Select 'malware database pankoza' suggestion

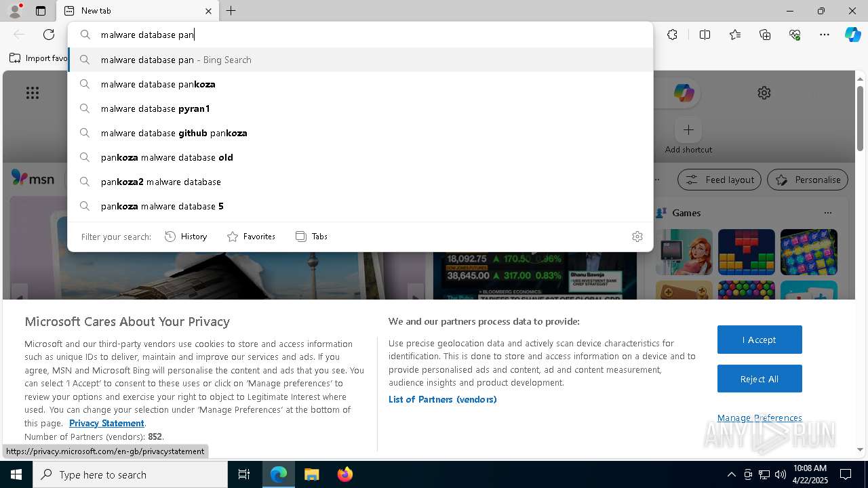click(360, 84)
